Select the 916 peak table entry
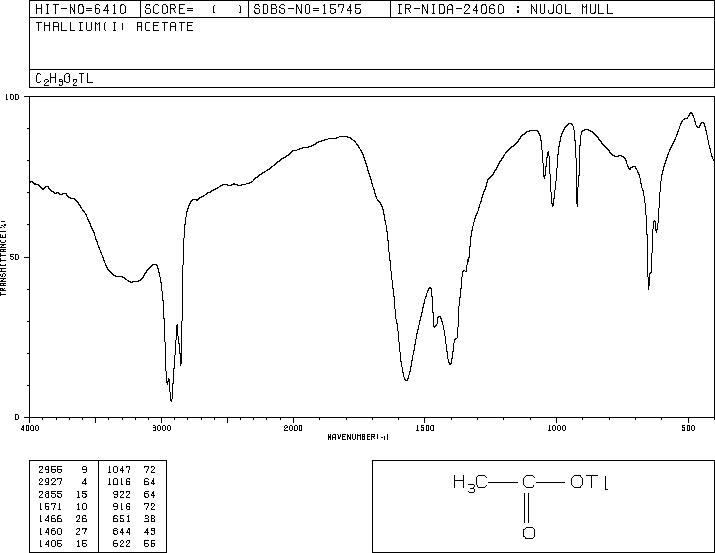Image resolution: width=715 pixels, height=553 pixels. tap(122, 506)
